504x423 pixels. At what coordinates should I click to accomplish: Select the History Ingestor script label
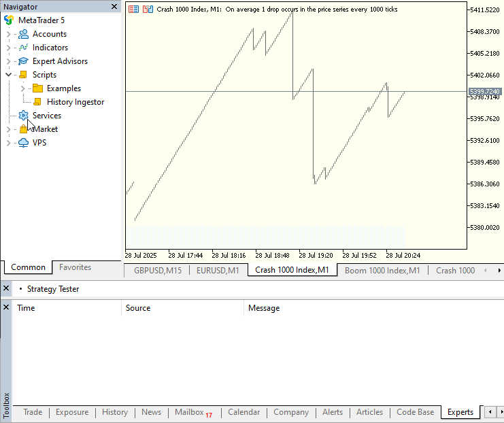tap(75, 102)
